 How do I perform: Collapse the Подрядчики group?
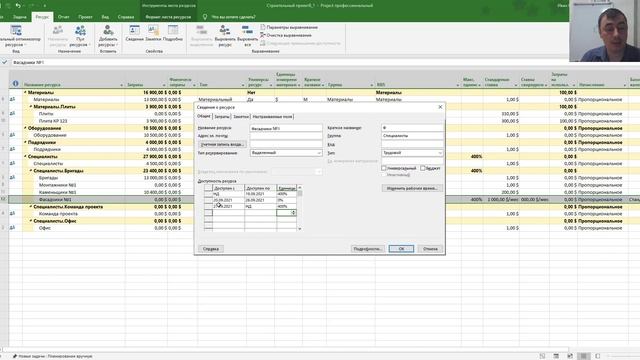(25, 142)
